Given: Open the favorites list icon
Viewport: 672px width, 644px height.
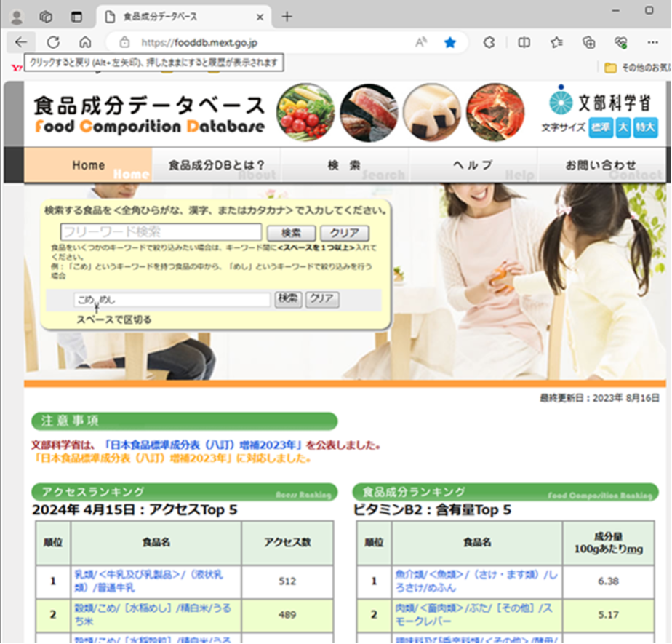Looking at the screenshot, I should pyautogui.click(x=556, y=42).
